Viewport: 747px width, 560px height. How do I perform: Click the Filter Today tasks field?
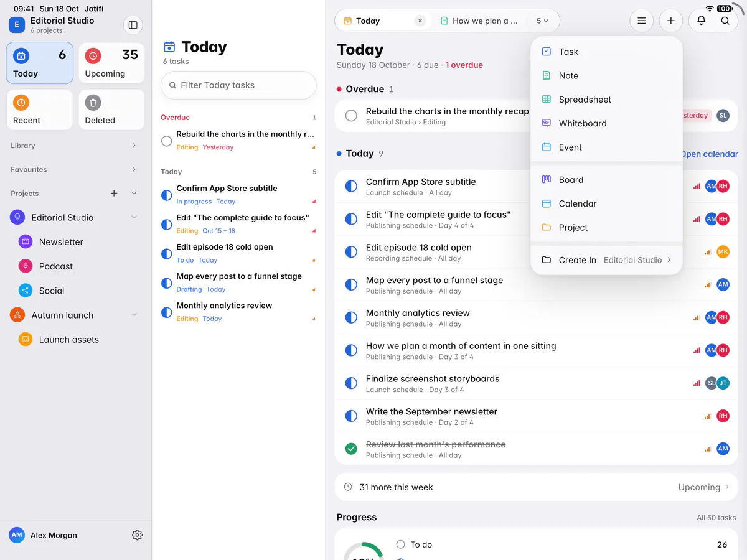point(238,85)
